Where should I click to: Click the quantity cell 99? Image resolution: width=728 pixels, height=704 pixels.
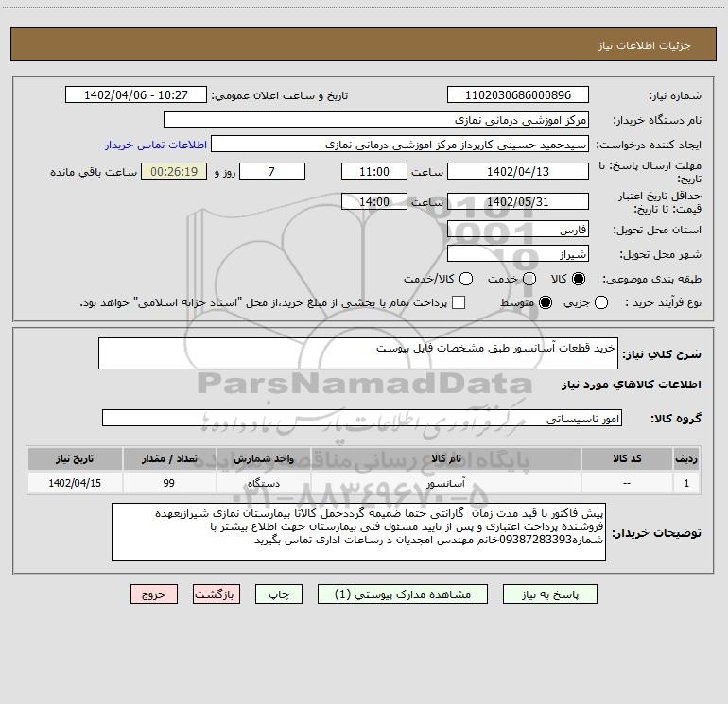[169, 483]
